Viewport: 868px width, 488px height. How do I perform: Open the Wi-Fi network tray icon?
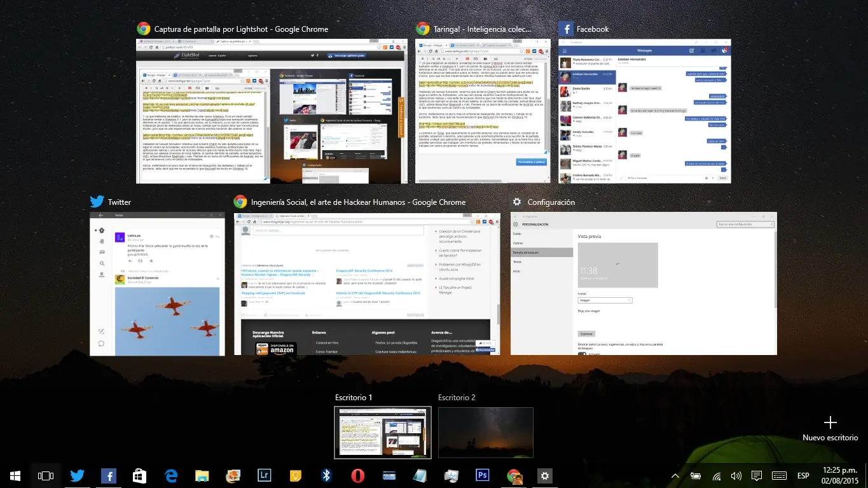click(x=717, y=475)
